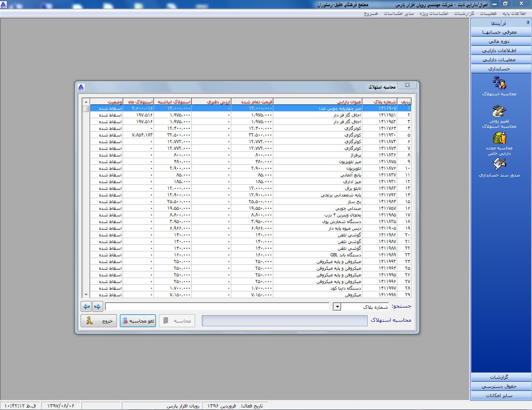Image resolution: width=532 pixels, height=410 pixels.
Task: Open the گزارشات menu in menu bar
Action: (x=464, y=13)
